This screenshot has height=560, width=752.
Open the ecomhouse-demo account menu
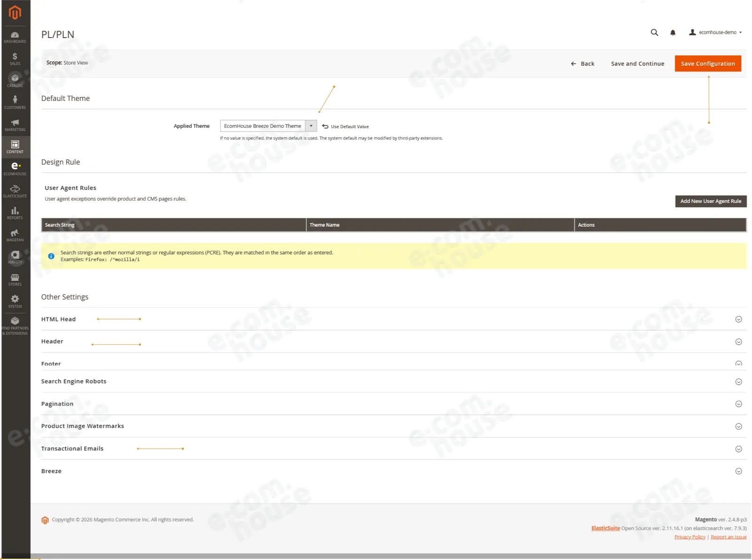point(715,32)
